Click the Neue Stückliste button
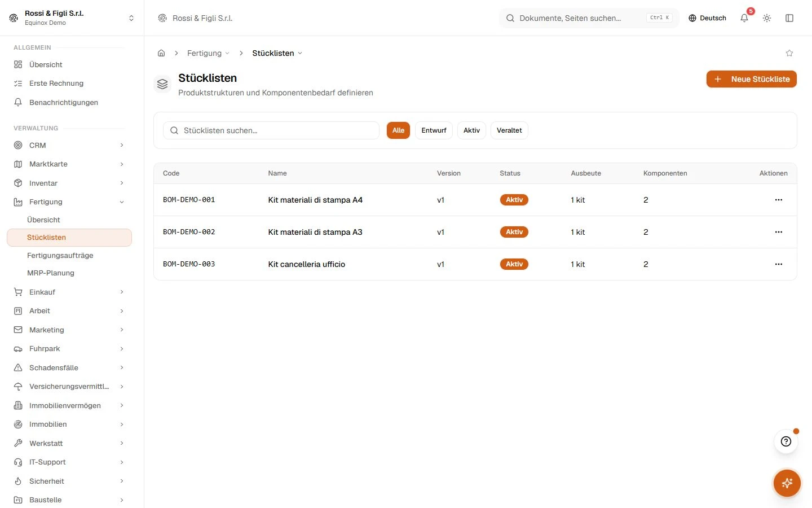The height and width of the screenshot is (508, 812). point(751,79)
